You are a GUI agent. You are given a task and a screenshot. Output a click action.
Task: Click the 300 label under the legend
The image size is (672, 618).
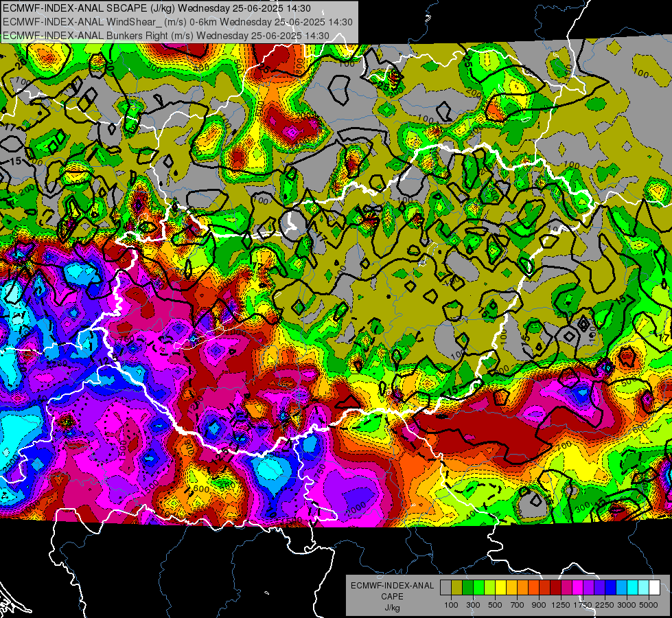(473, 605)
